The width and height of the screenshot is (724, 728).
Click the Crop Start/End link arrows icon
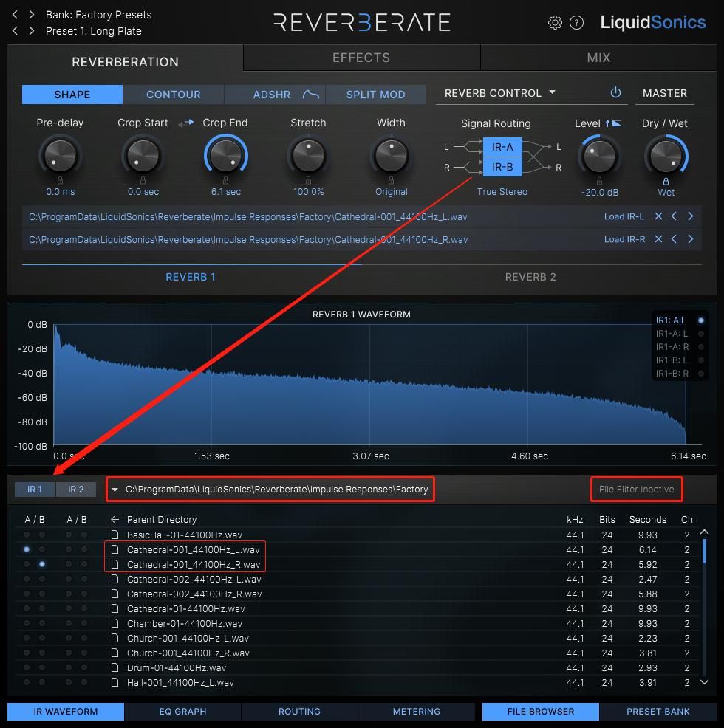[186, 123]
